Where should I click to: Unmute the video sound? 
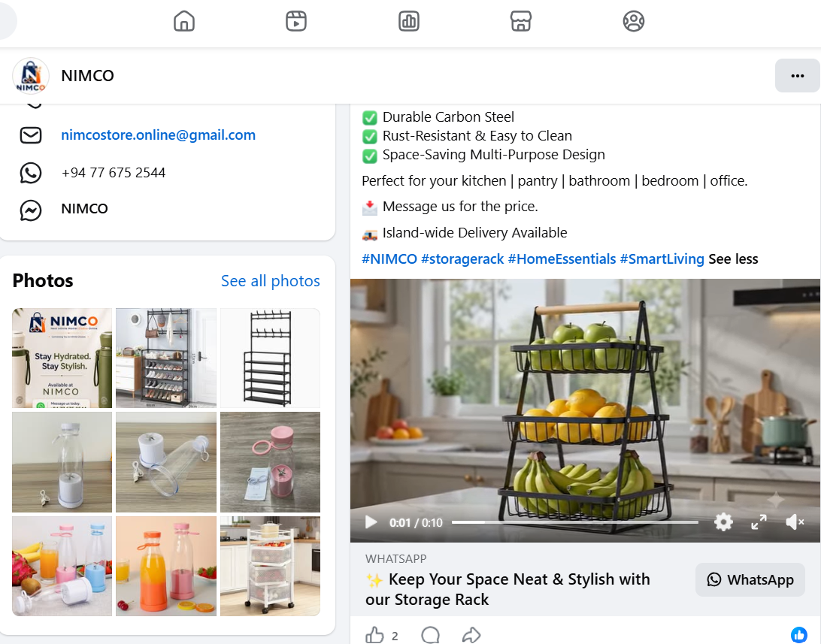tap(795, 522)
